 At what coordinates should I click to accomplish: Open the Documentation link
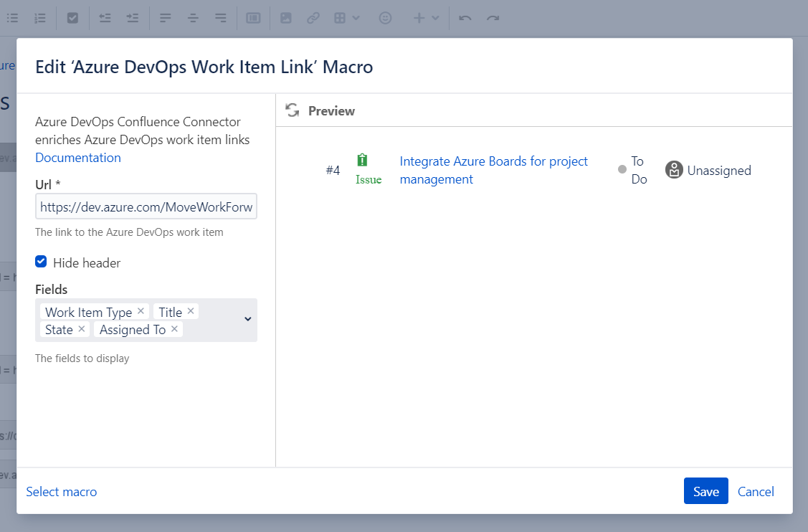[x=78, y=158]
